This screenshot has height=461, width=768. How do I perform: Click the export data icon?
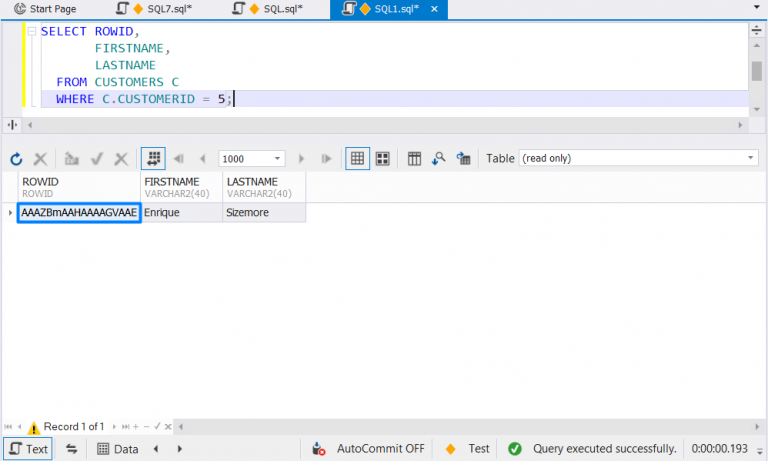pos(463,159)
